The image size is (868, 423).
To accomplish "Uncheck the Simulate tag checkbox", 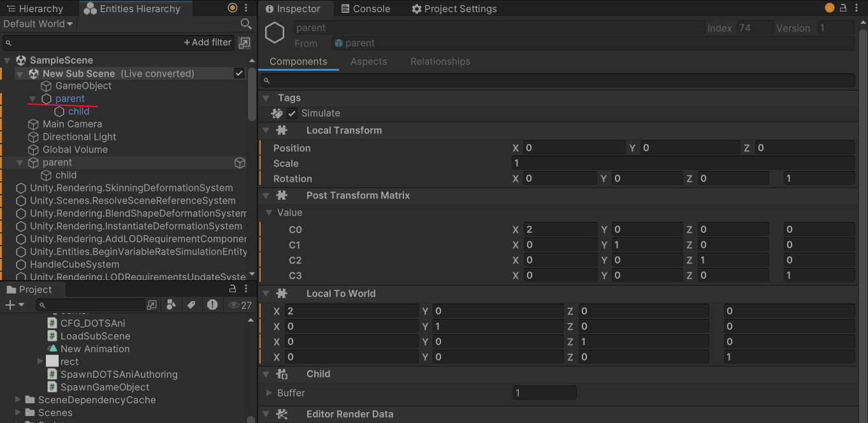I will coord(292,113).
